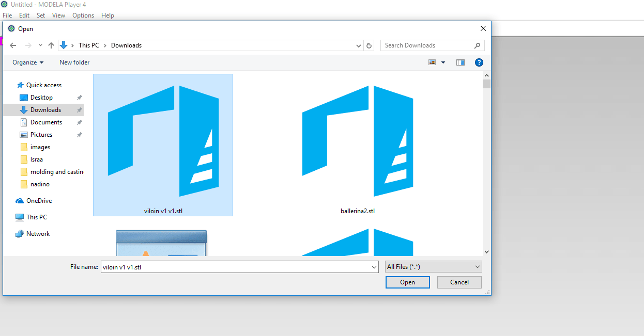Click pin icon next to Documents

point(79,122)
